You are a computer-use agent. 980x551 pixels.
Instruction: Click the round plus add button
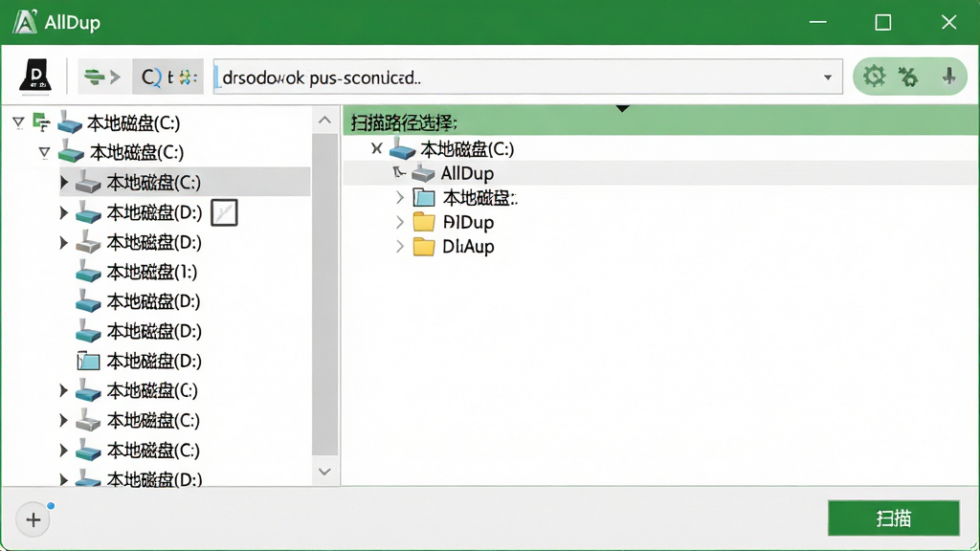point(33,519)
